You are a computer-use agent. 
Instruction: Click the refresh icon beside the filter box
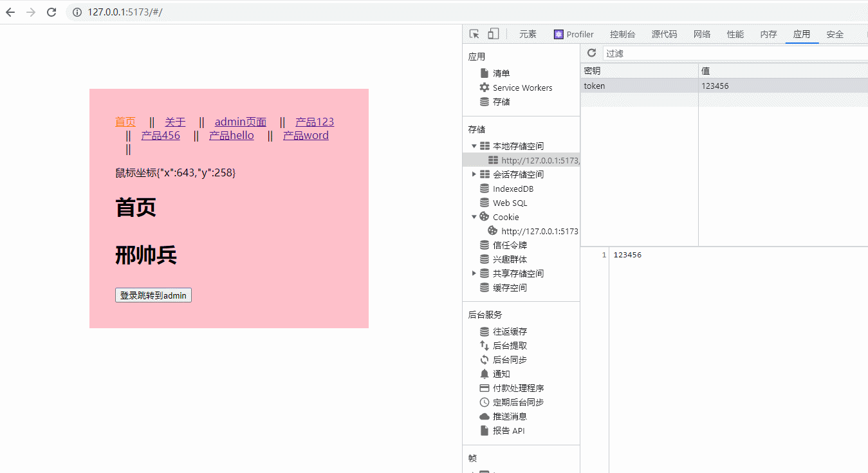pos(592,53)
